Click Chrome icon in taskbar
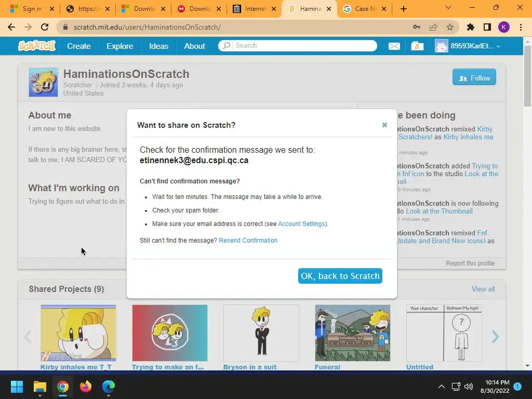The height and width of the screenshot is (399, 532). 63,387
